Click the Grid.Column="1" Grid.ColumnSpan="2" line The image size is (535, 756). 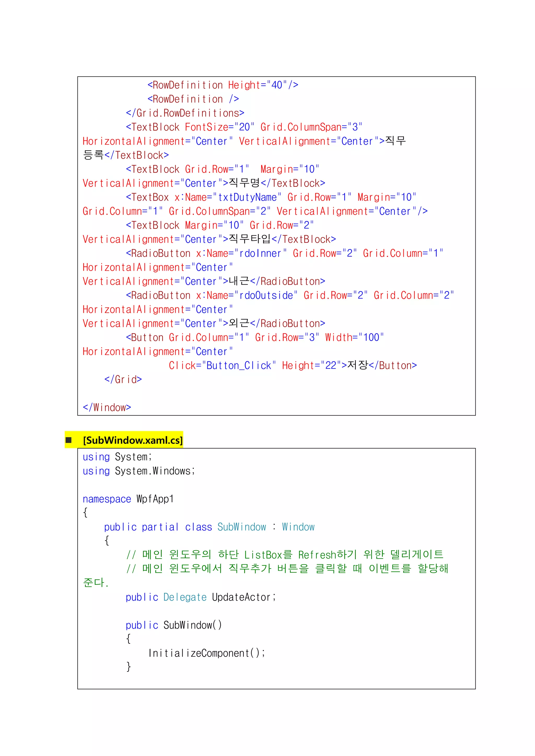coord(255,211)
